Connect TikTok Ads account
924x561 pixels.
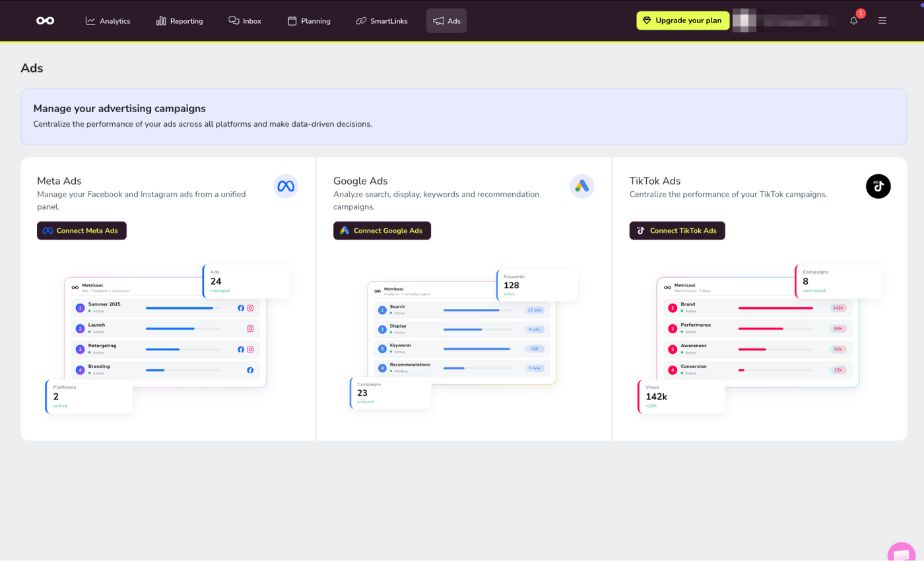(677, 230)
